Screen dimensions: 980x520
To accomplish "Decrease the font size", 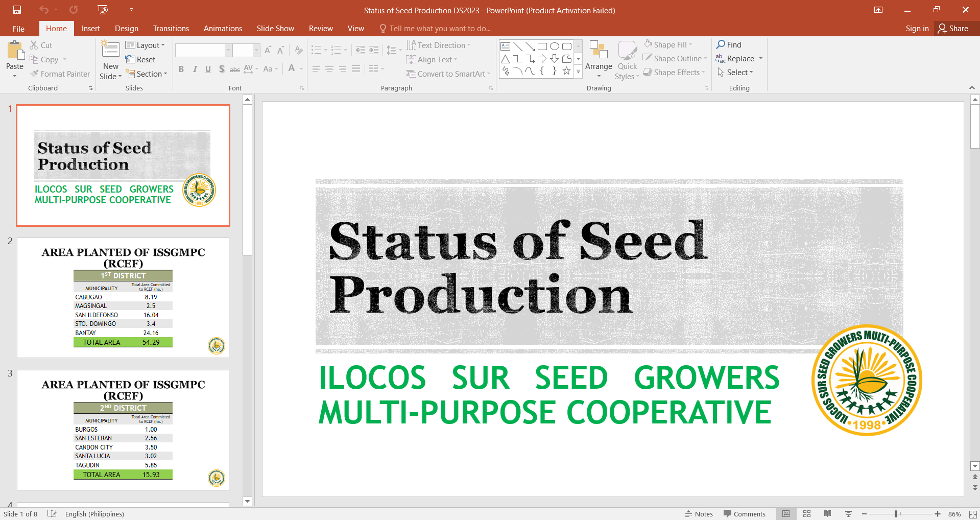I will tap(280, 50).
